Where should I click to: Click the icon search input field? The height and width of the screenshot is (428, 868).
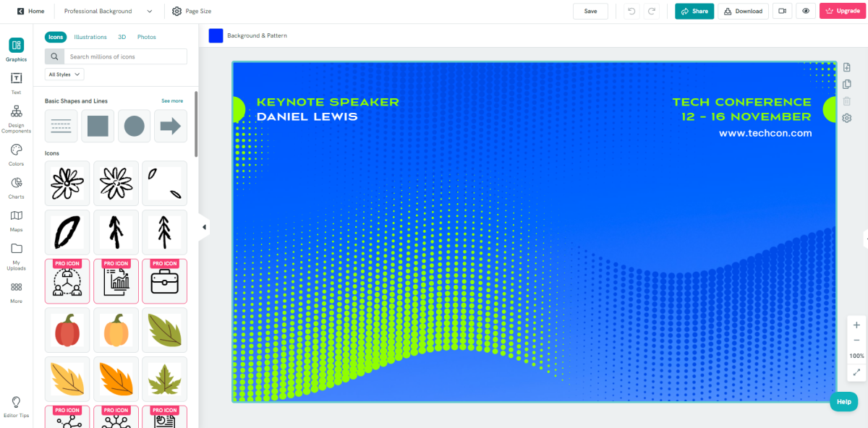(125, 56)
